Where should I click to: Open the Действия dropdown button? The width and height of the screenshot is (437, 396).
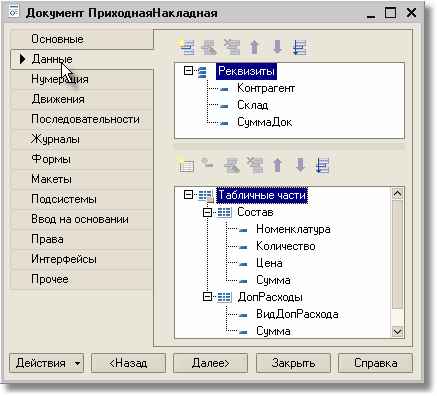coord(46,363)
